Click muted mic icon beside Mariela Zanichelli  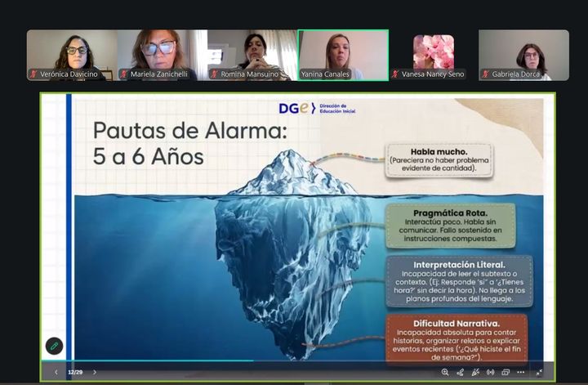[x=124, y=74]
